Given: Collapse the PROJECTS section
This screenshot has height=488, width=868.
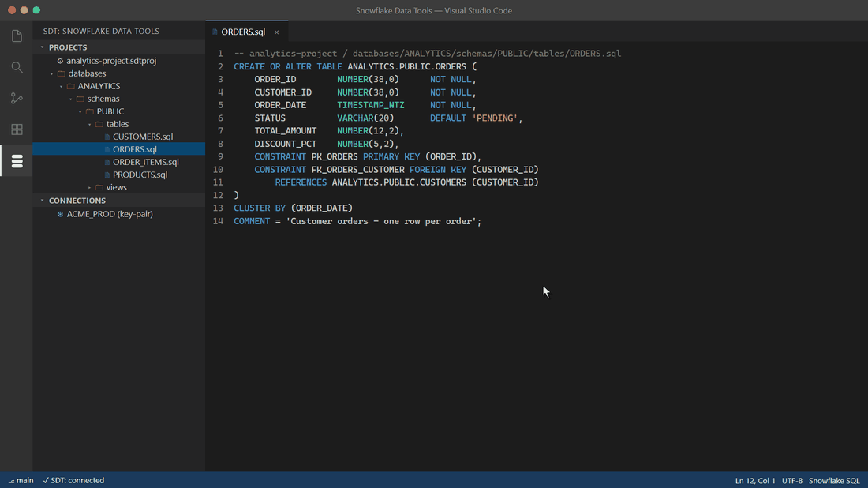Looking at the screenshot, I should [x=42, y=47].
